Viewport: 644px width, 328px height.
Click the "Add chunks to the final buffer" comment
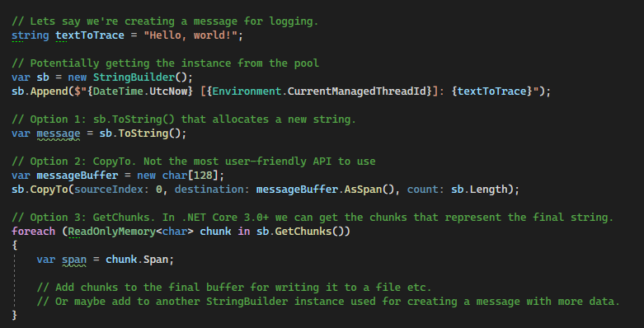234,288
